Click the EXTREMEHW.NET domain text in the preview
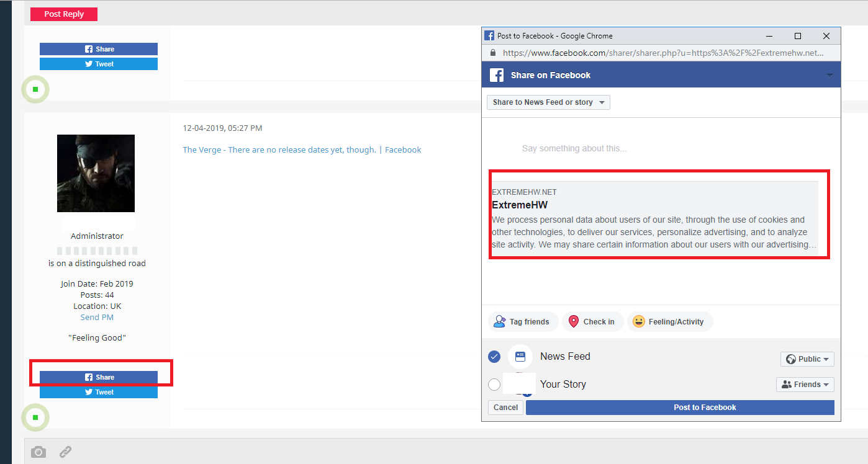This screenshot has height=464, width=868. coord(524,192)
